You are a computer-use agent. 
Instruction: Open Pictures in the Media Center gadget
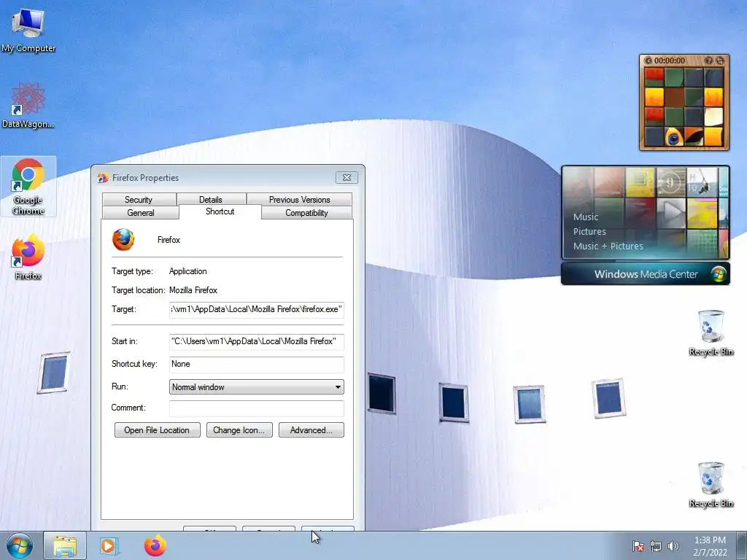589,232
